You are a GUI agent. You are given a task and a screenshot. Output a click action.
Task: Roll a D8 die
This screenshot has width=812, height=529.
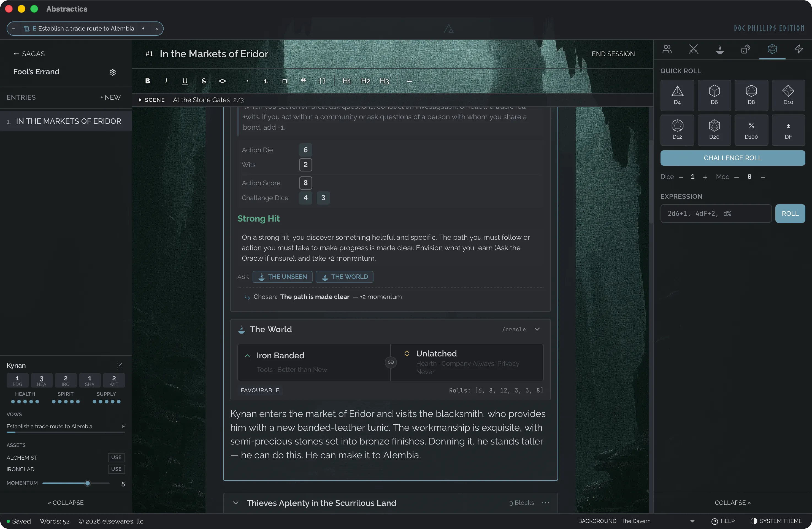[751, 95]
